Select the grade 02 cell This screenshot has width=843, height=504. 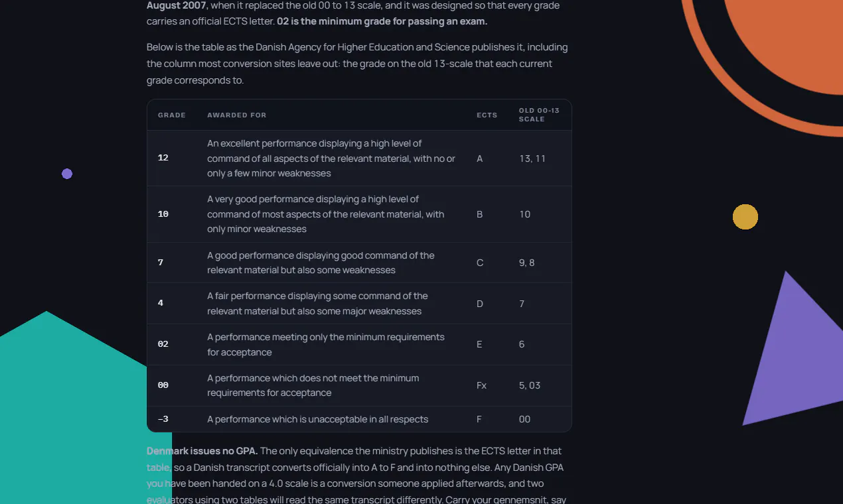click(163, 344)
